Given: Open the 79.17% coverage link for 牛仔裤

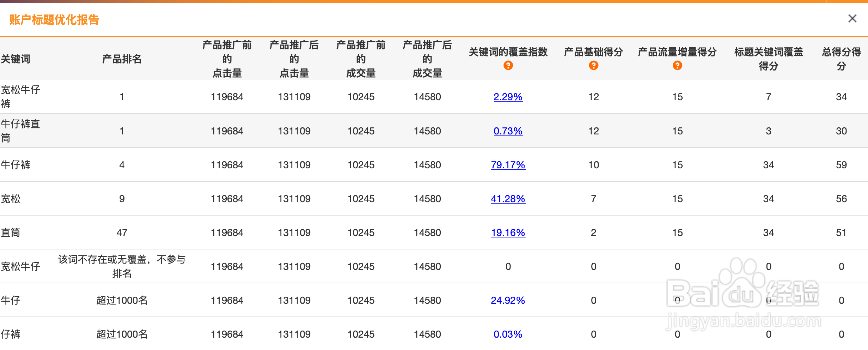Looking at the screenshot, I should tap(508, 164).
